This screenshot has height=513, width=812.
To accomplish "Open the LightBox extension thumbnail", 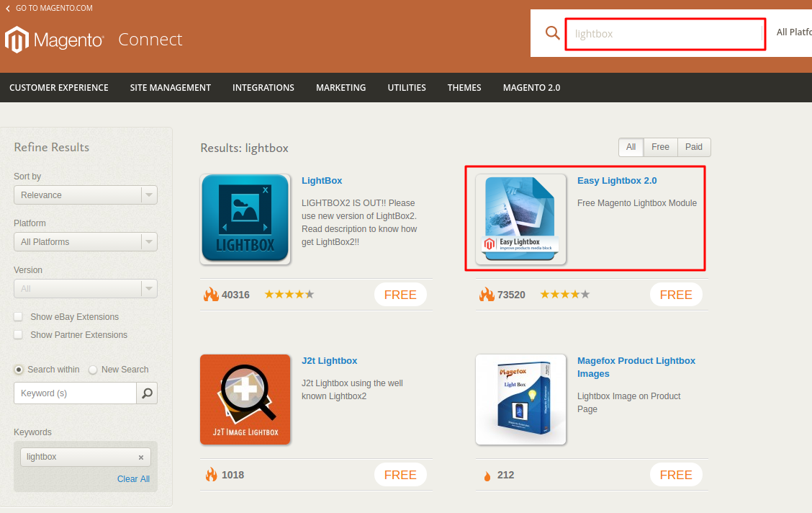I will click(245, 218).
